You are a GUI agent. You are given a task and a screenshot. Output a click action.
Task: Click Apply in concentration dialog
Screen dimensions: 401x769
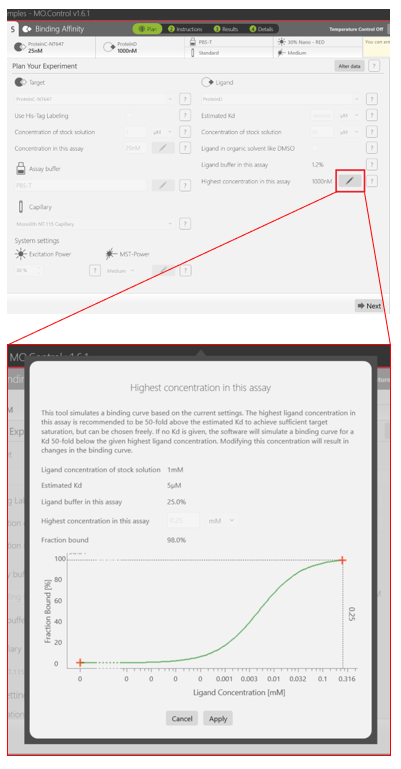pyautogui.click(x=218, y=718)
